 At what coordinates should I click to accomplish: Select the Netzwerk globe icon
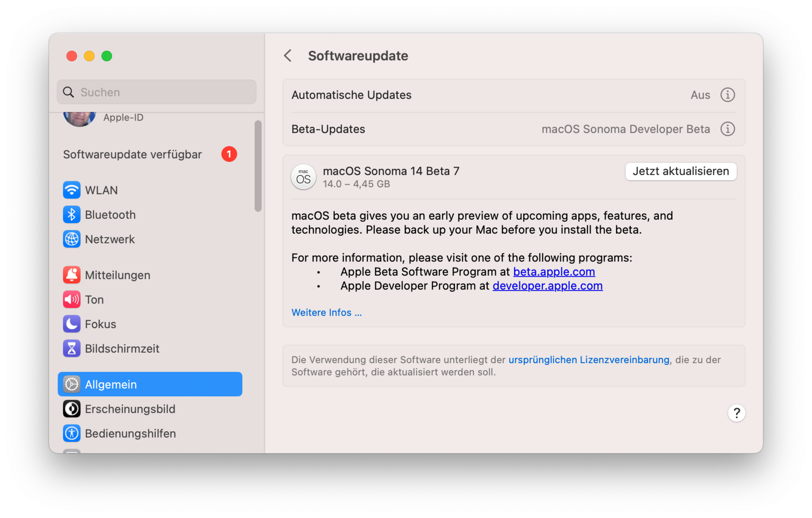(x=71, y=239)
